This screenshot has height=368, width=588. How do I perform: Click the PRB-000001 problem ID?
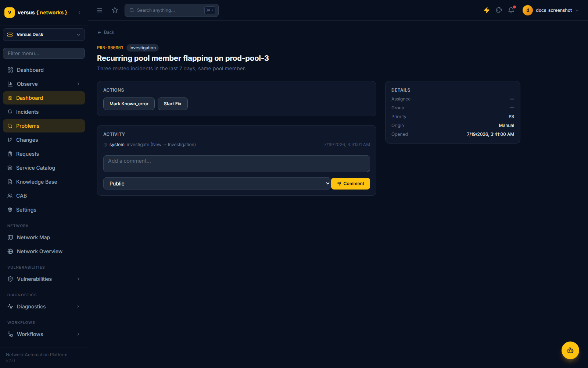click(x=110, y=48)
